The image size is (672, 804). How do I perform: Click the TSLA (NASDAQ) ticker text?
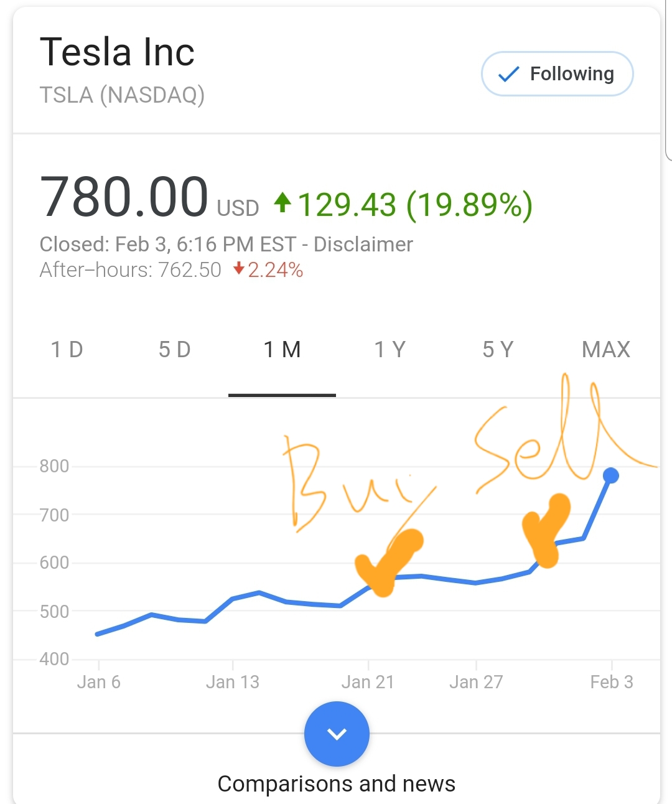(x=122, y=95)
